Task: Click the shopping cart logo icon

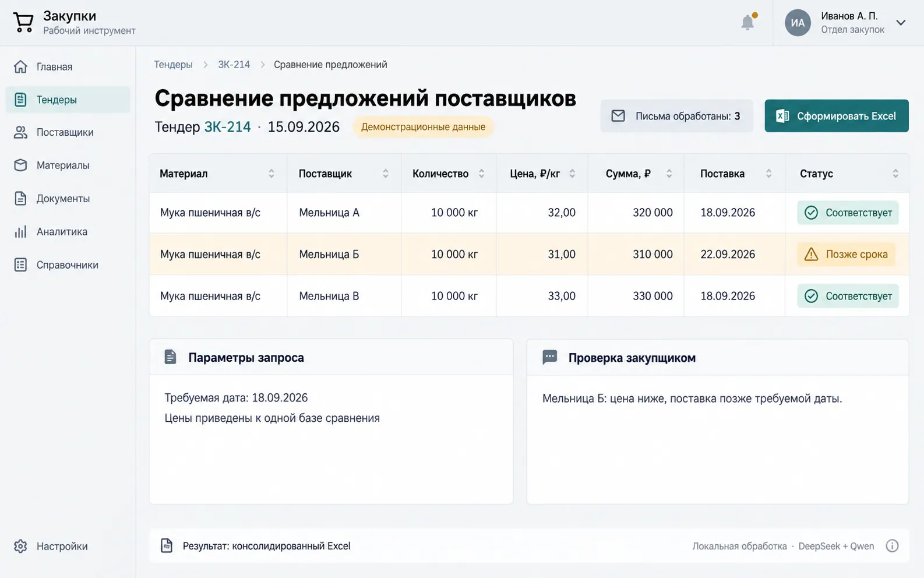Action: click(x=23, y=23)
